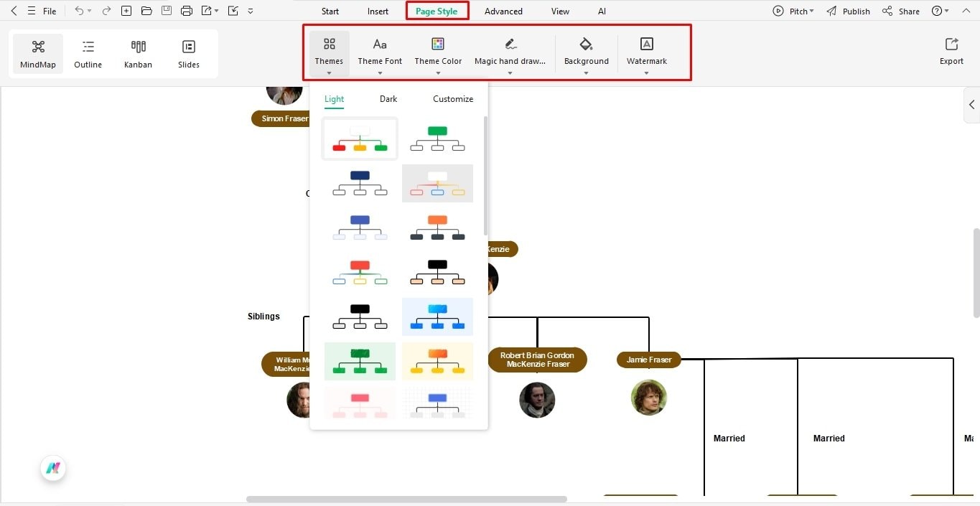The width and height of the screenshot is (980, 506).
Task: Open the Kanban view
Action: click(x=138, y=52)
